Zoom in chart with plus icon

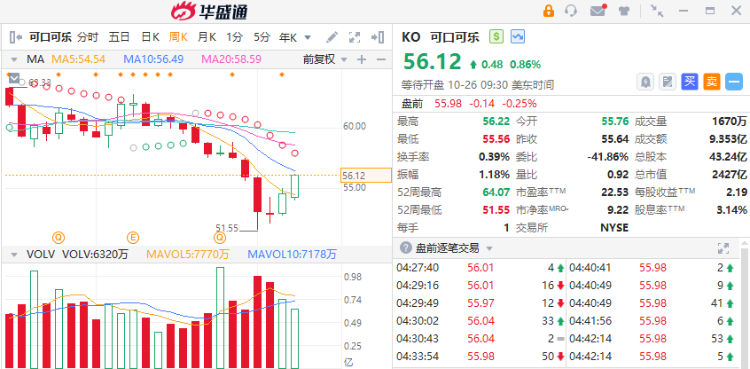pos(362,59)
